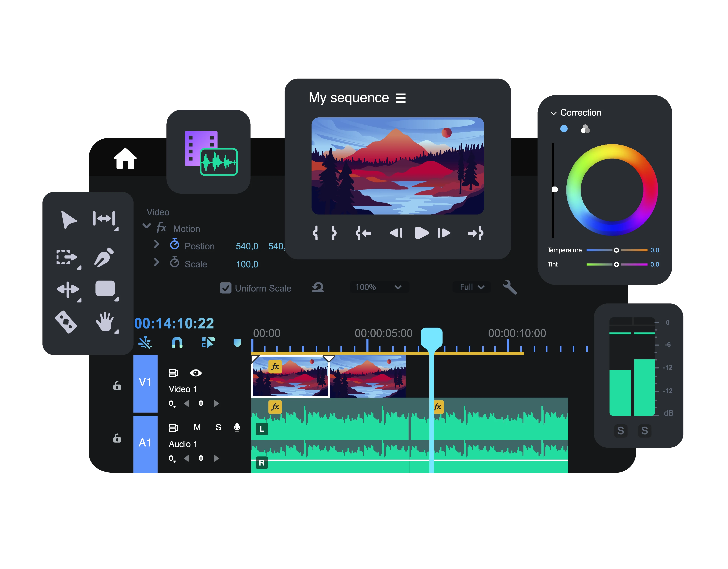
Task: Collapse the Correction section
Action: [x=553, y=113]
